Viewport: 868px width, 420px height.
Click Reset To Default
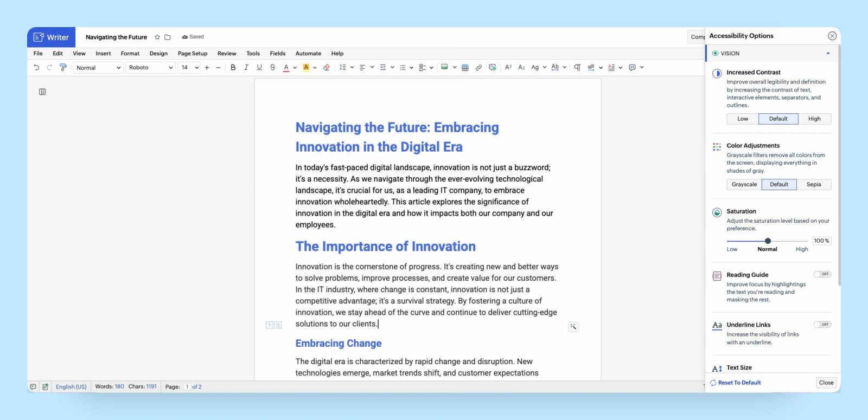click(x=736, y=383)
